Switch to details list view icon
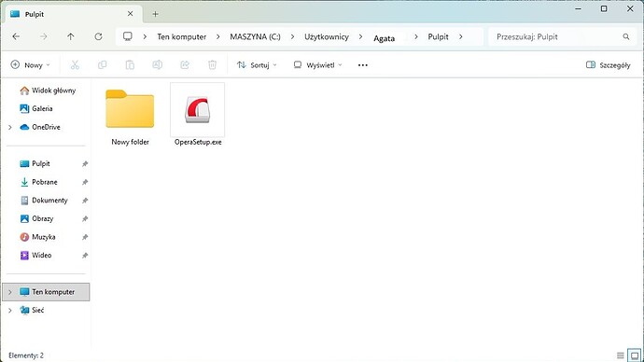The height and width of the screenshot is (362, 644). (x=621, y=355)
